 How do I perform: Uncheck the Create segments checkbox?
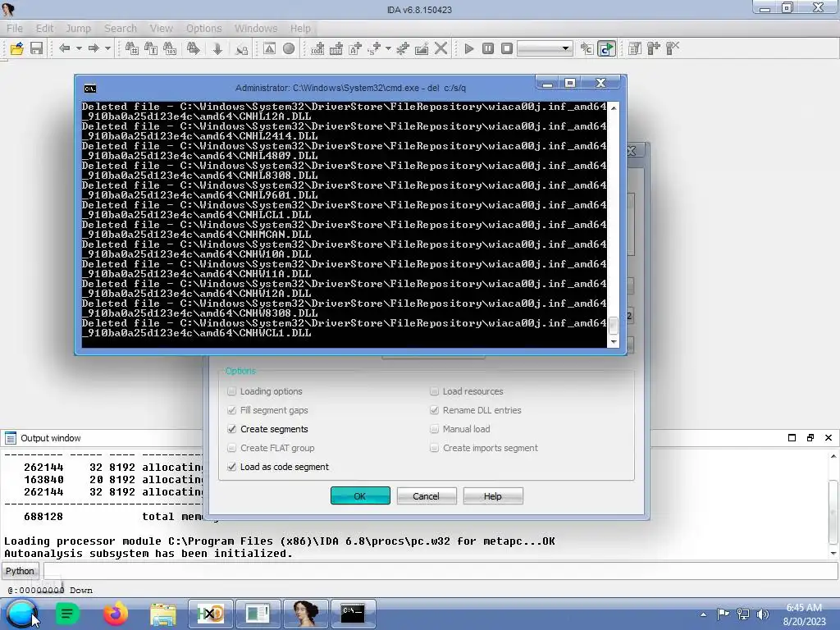pyautogui.click(x=231, y=429)
